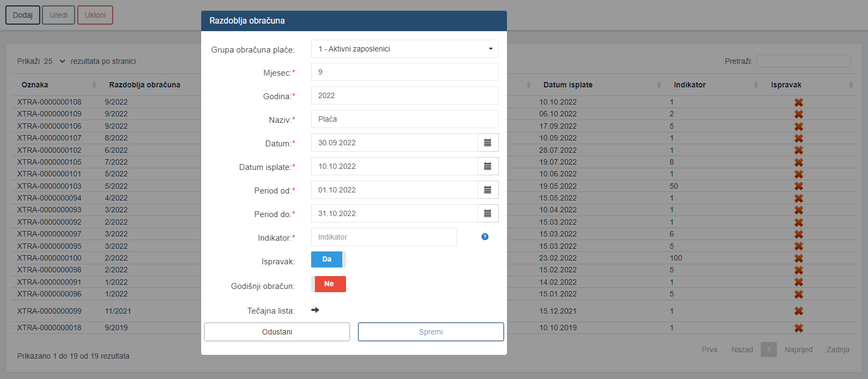Screen dimensions: 868x379
Task: Open calendar picker for Period do field
Action: [488, 213]
